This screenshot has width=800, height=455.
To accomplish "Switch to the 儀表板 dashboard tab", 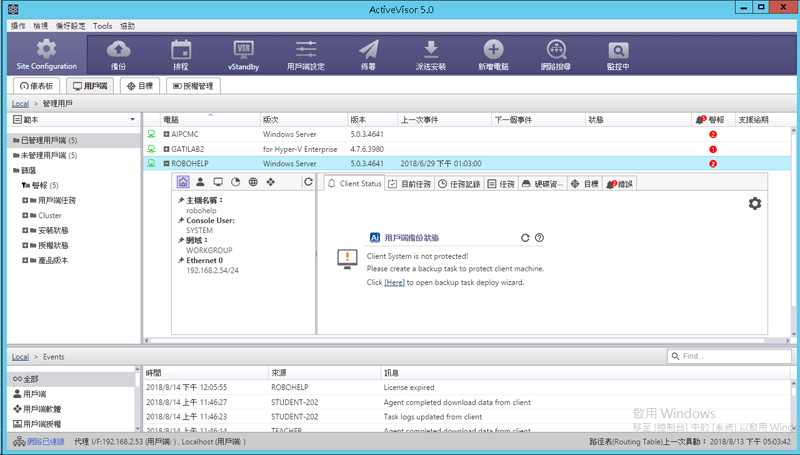I will pyautogui.click(x=38, y=86).
